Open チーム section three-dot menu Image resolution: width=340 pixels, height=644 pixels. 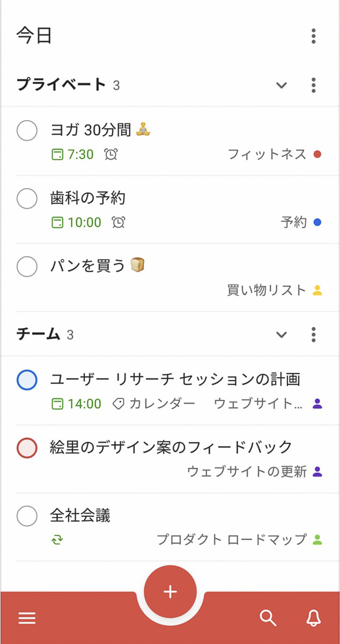pyautogui.click(x=314, y=335)
